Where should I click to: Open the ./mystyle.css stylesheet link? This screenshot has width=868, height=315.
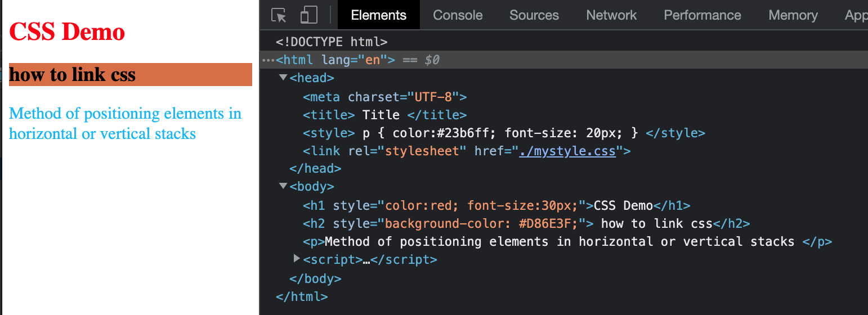pos(567,151)
